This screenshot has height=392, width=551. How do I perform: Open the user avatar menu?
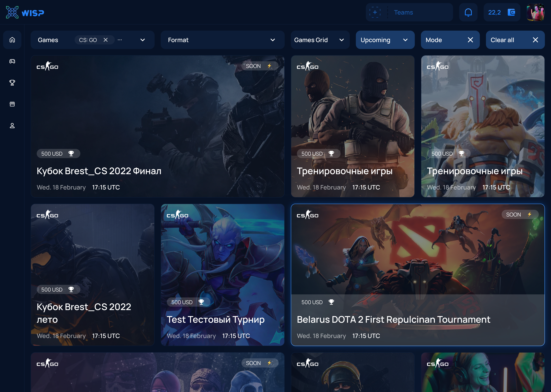(536, 12)
